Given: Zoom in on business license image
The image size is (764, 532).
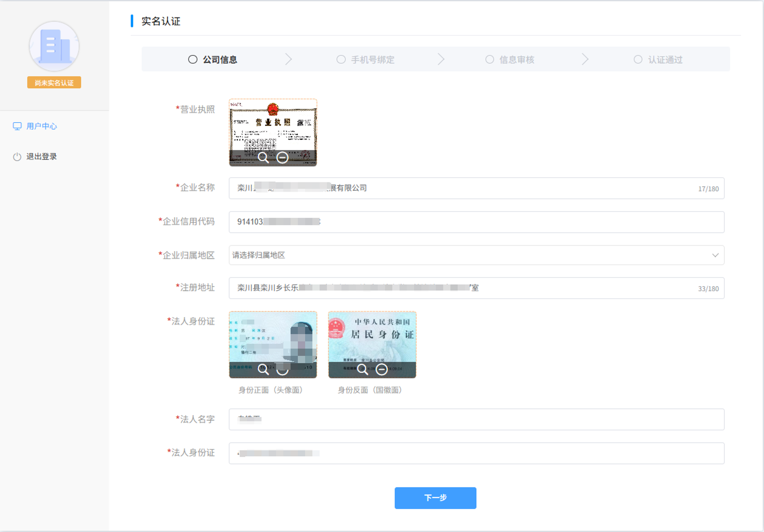Looking at the screenshot, I should tap(263, 157).
